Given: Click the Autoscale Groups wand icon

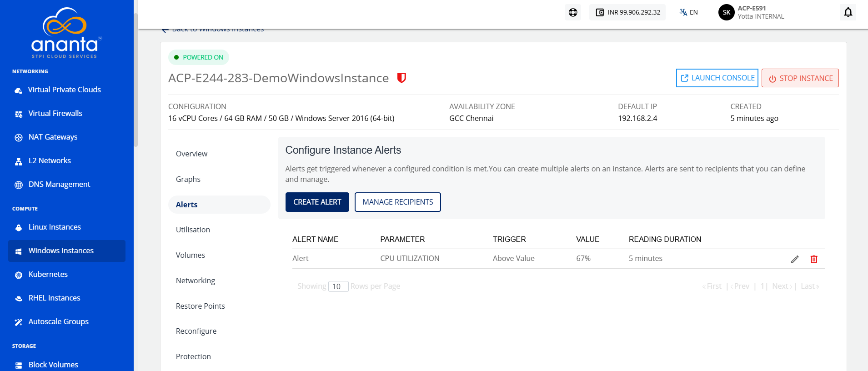Looking at the screenshot, I should click(x=19, y=322).
